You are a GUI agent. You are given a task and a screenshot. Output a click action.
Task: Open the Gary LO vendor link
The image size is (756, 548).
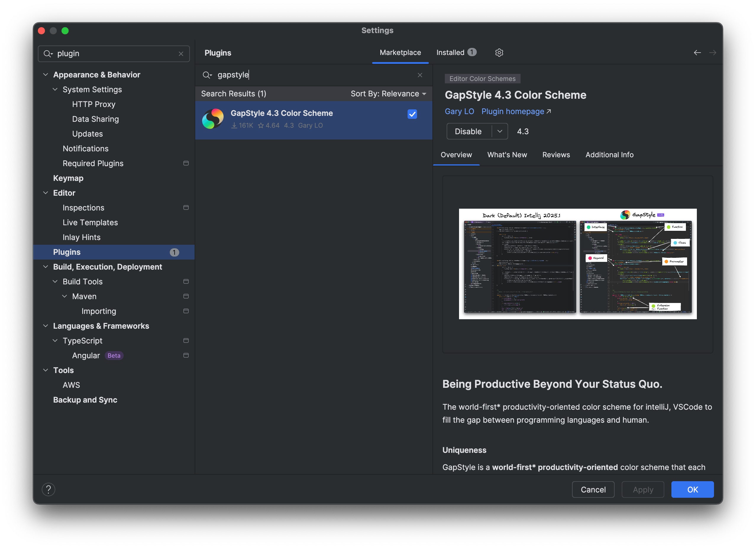click(x=459, y=112)
